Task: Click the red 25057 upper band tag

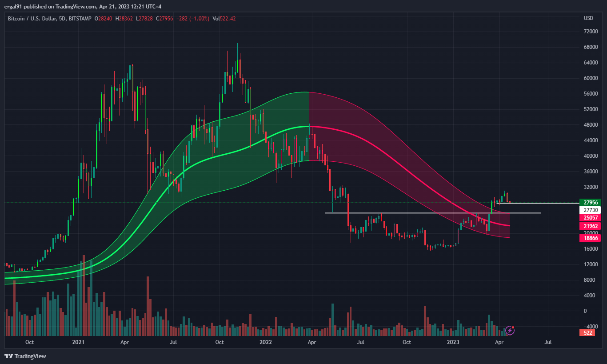Action: point(590,218)
